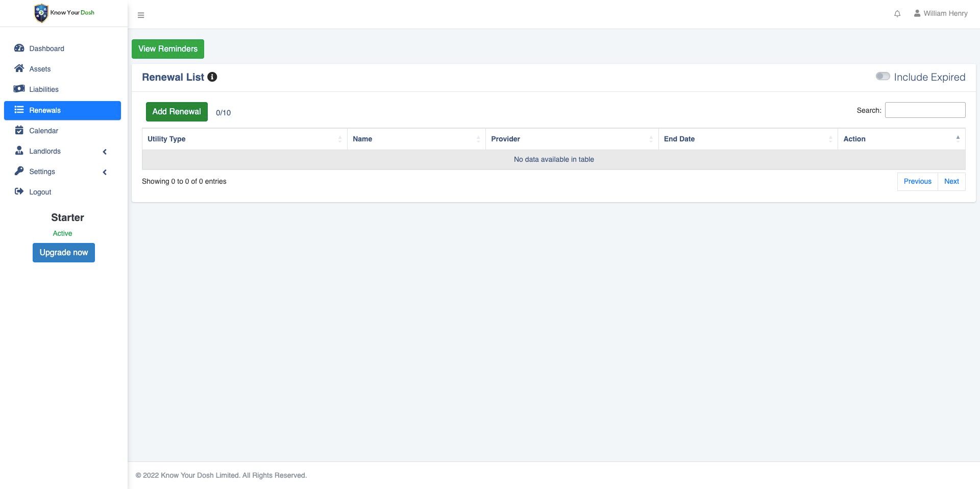
Task: Click the Know Your Dosh logo
Action: (x=64, y=13)
